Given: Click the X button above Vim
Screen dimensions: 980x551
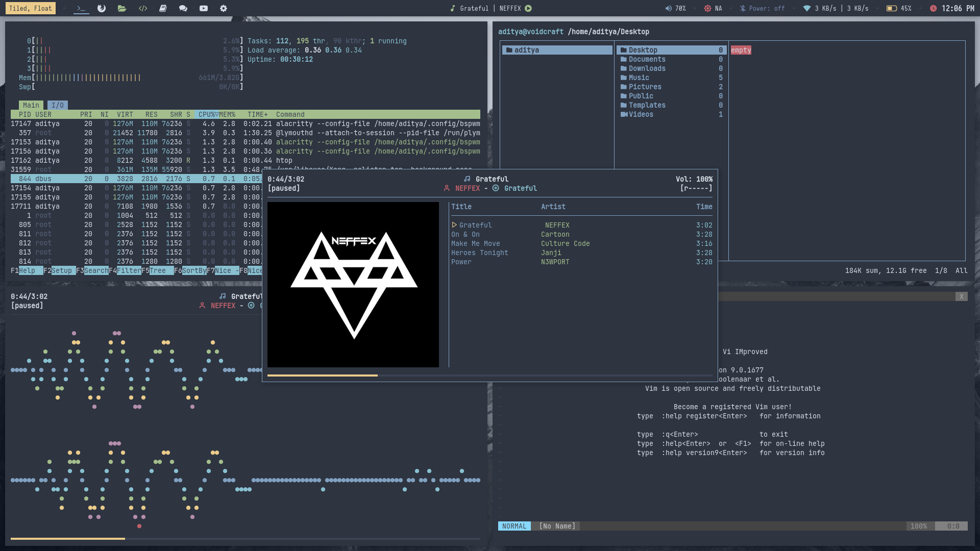Looking at the screenshot, I should (x=961, y=296).
